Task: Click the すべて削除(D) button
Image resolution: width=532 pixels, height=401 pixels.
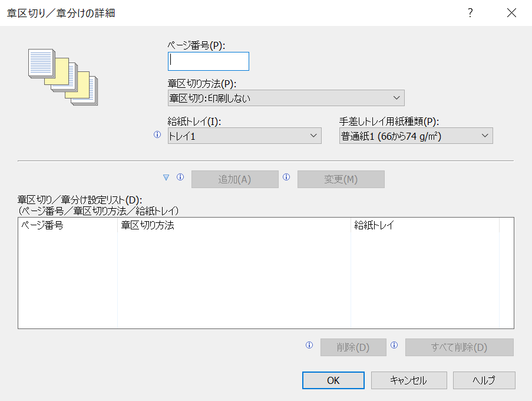Action: click(x=459, y=347)
